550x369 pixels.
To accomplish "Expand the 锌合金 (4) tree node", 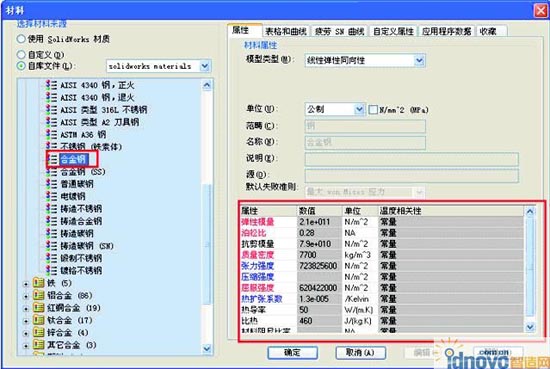I will (x=26, y=334).
